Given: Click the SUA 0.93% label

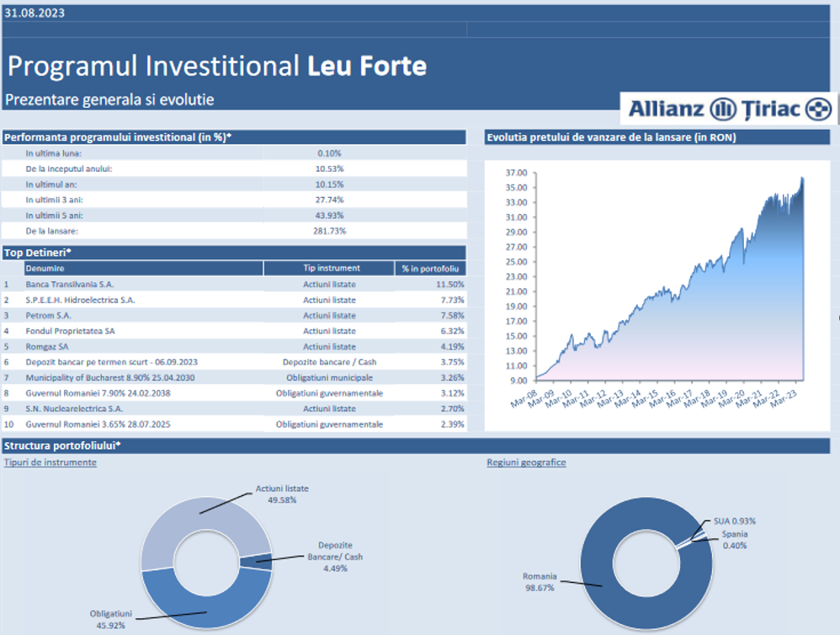Looking at the screenshot, I should (735, 520).
